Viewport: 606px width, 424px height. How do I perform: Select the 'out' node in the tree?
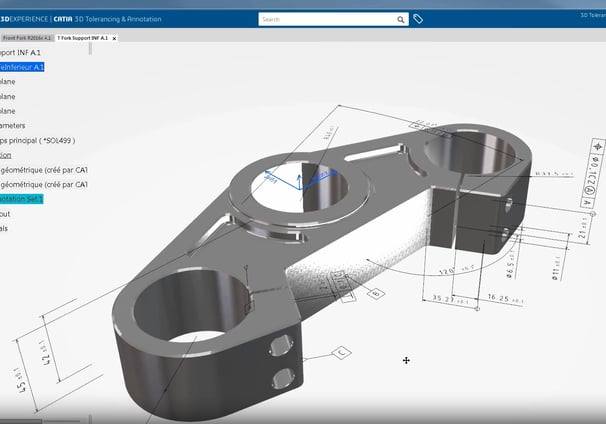[5, 214]
